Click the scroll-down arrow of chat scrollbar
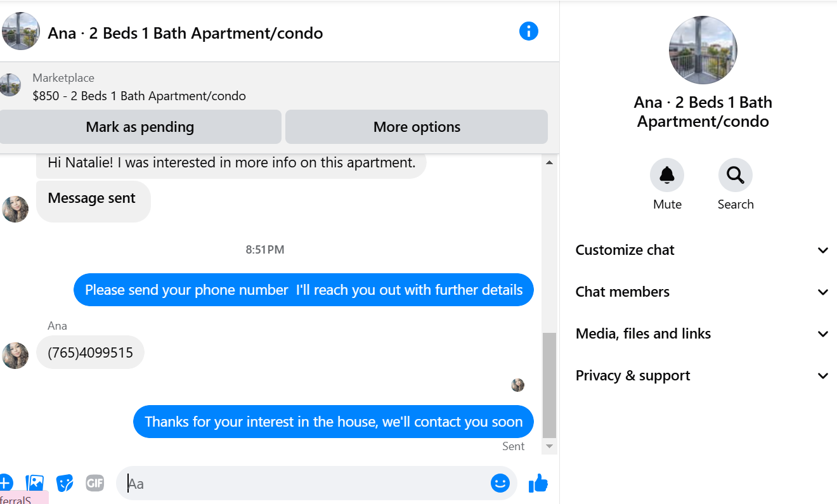The width and height of the screenshot is (837, 504). coord(550,446)
